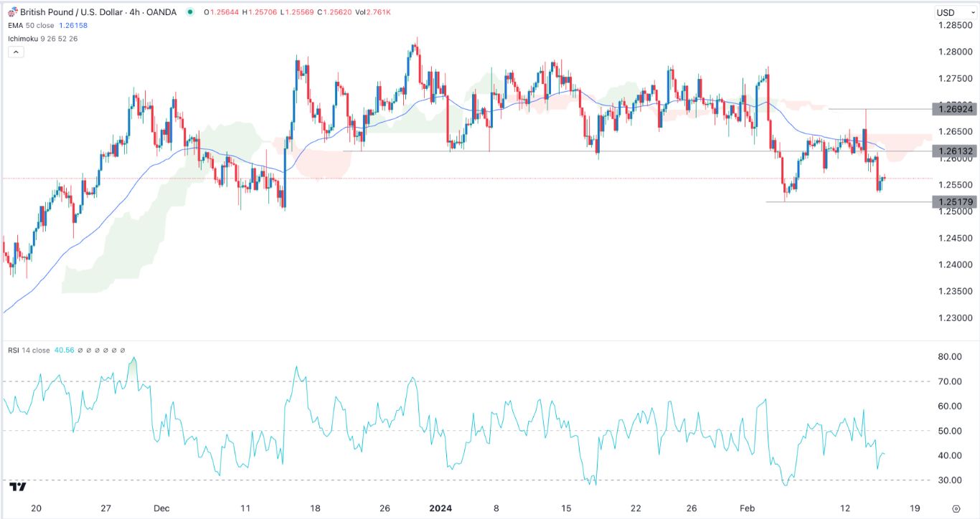Click the 1.25179 support price label
Screen dimensions: 980x519
[955, 201]
